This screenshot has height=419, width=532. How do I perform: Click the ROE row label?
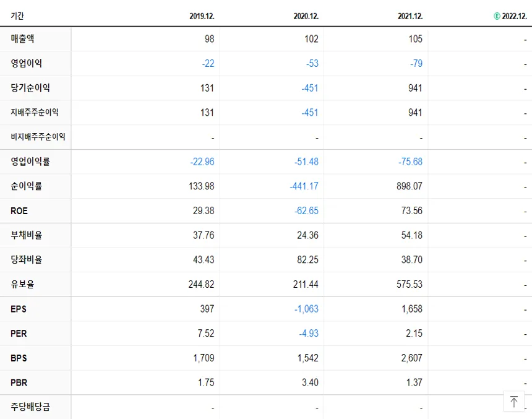pos(19,211)
